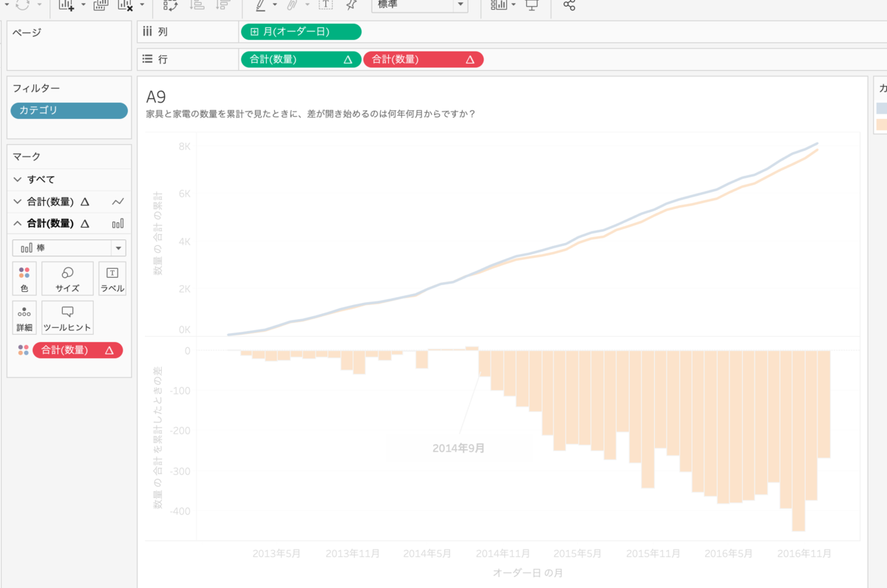Open the 詳細 detail card
The height and width of the screenshot is (588, 887).
(24, 318)
